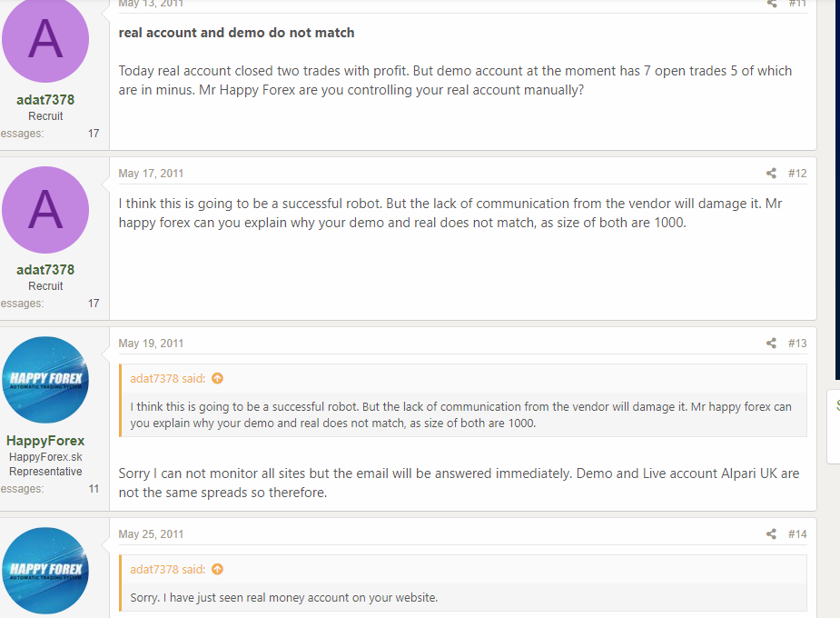The height and width of the screenshot is (618, 840).
Task: Click May 19, 2011 date link
Action: [x=151, y=344]
